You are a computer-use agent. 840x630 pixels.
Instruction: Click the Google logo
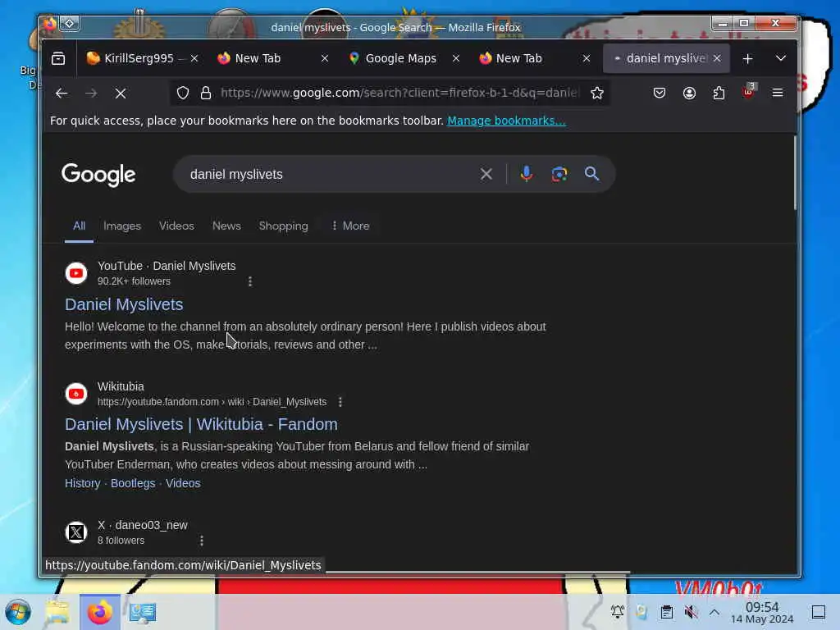(98, 175)
